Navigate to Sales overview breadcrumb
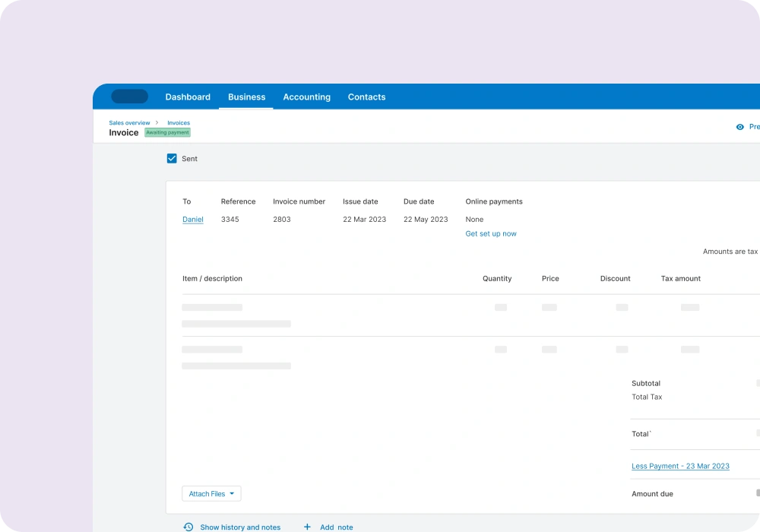The image size is (760, 532). tap(129, 123)
